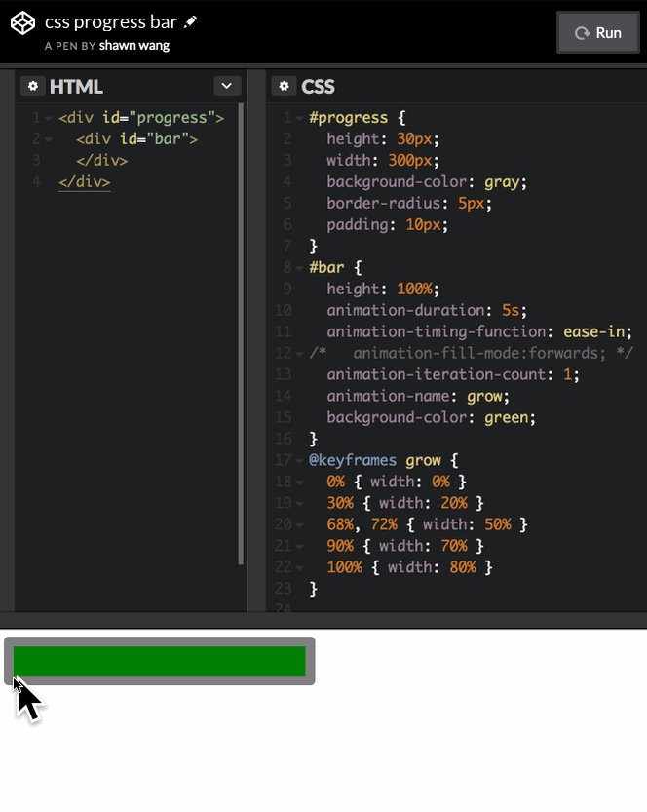The height and width of the screenshot is (812, 647).
Task: Click the HTML editor vertical scrollbar
Action: click(241, 334)
